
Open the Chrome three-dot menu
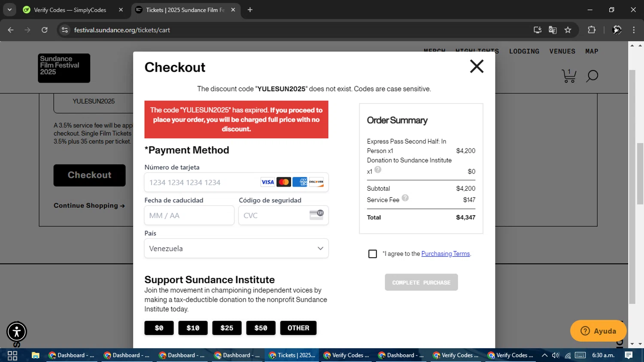click(x=634, y=30)
